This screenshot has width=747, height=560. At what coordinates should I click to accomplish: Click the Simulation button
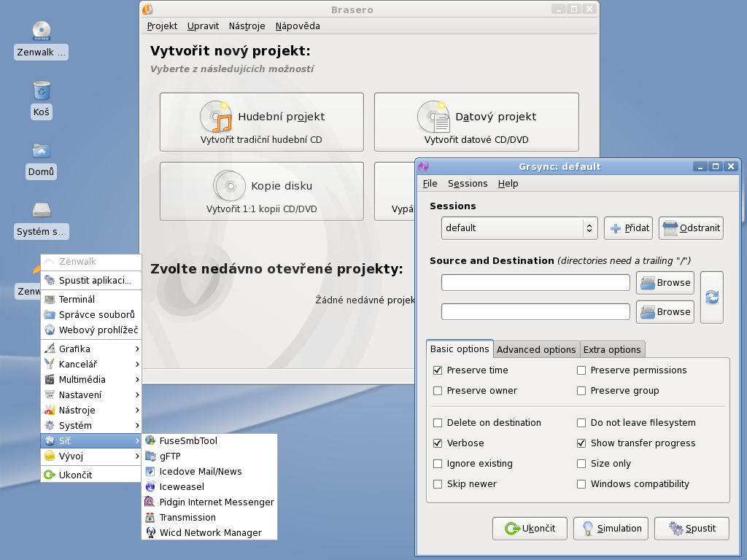[611, 529]
